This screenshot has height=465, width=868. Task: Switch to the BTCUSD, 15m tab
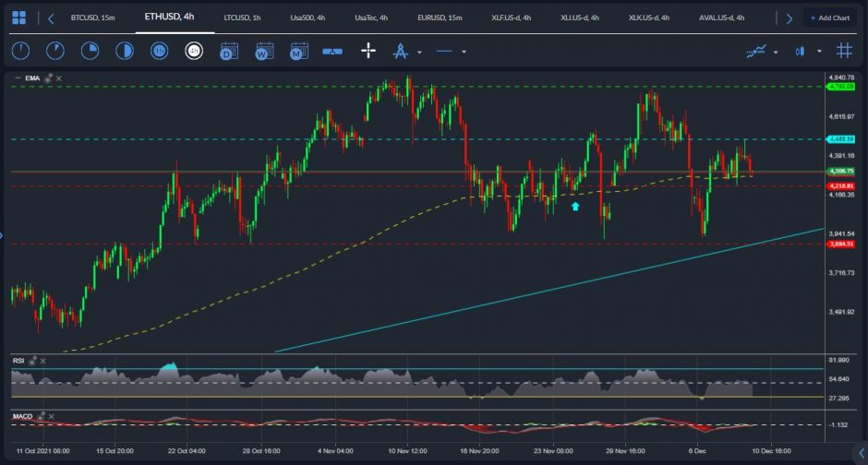click(x=92, y=18)
